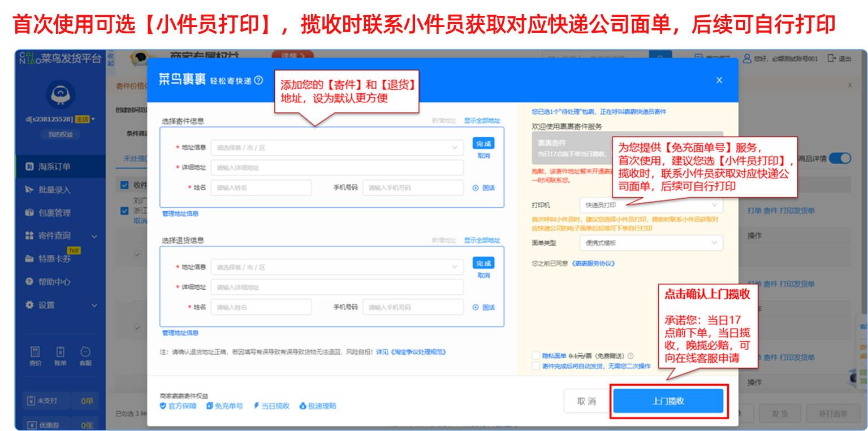The image size is (868, 431).
Task: Open the 面单类型 dropdown
Action: point(651,243)
